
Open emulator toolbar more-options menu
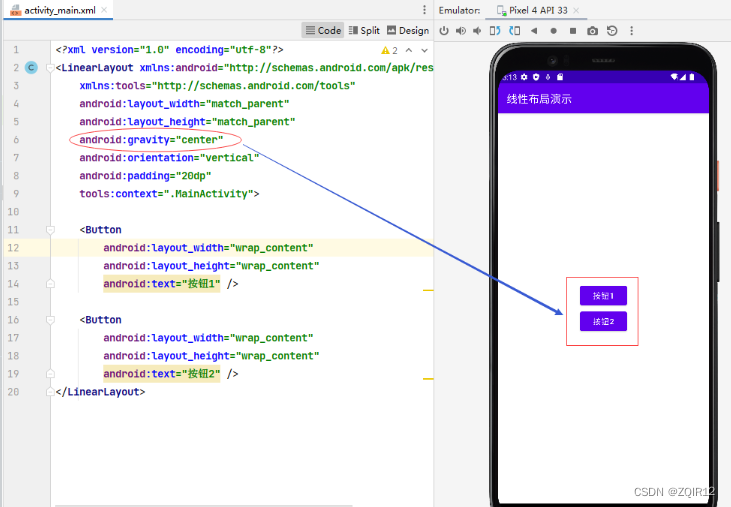pyautogui.click(x=632, y=31)
